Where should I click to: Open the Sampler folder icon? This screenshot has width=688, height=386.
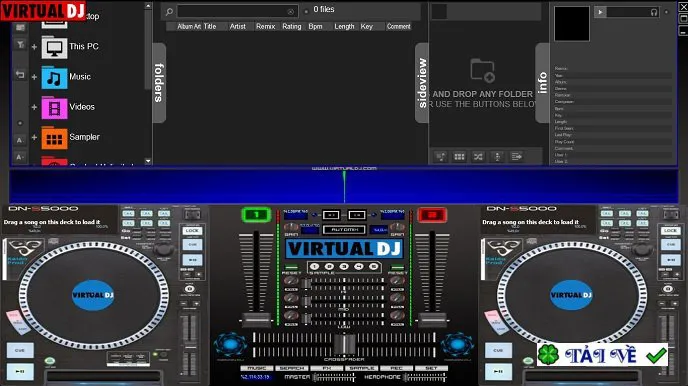click(x=54, y=138)
